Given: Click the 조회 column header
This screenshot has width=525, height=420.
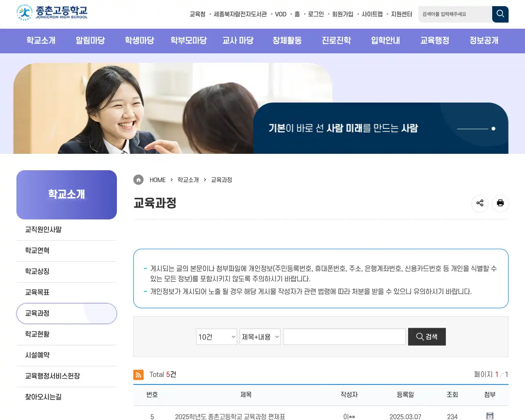Looking at the screenshot, I should click(x=452, y=395).
